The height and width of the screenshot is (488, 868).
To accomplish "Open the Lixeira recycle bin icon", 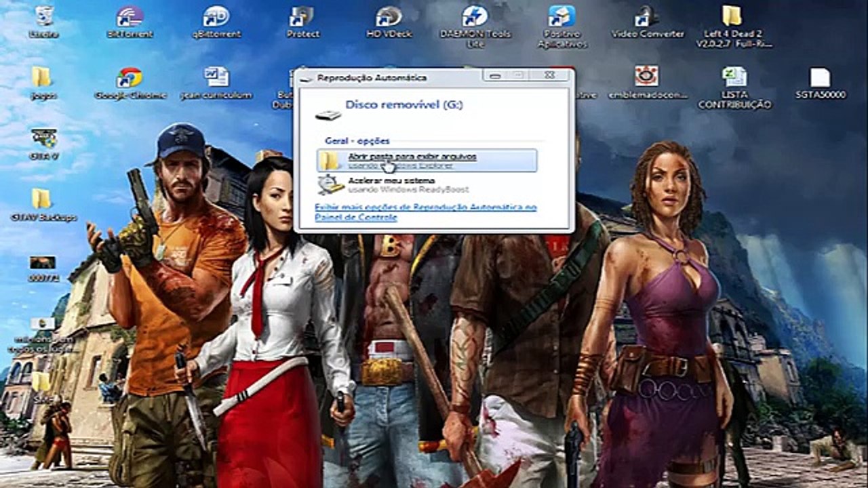I will point(44,21).
